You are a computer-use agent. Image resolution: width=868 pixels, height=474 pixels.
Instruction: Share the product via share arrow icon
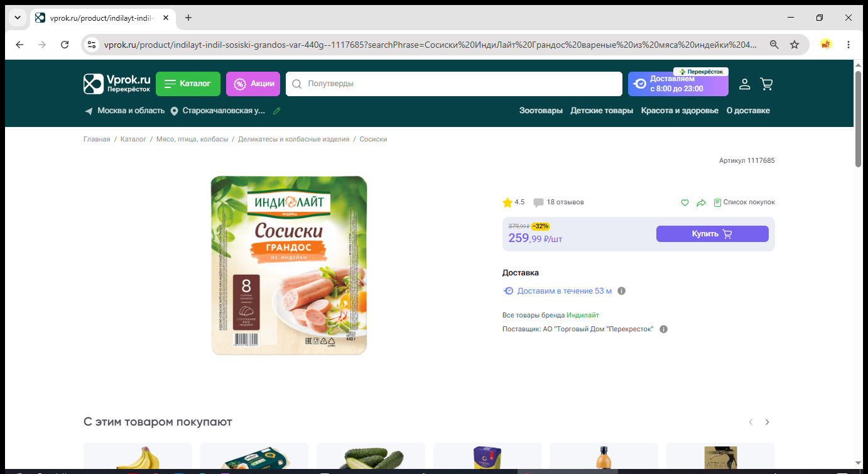click(702, 202)
